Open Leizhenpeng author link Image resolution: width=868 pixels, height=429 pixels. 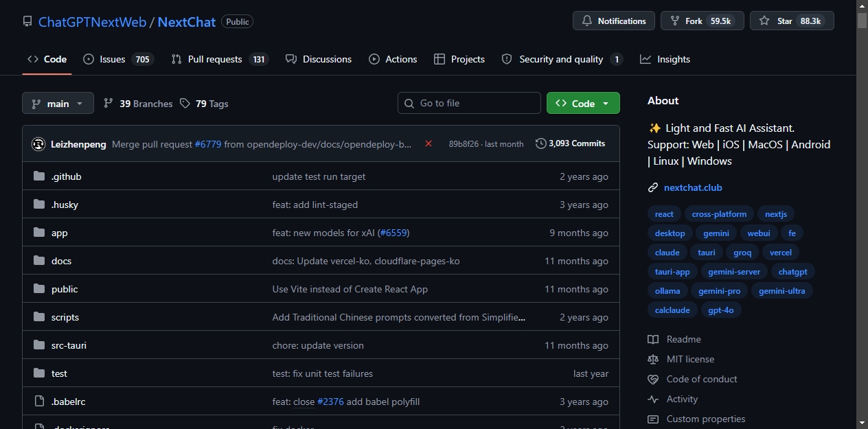pos(78,144)
